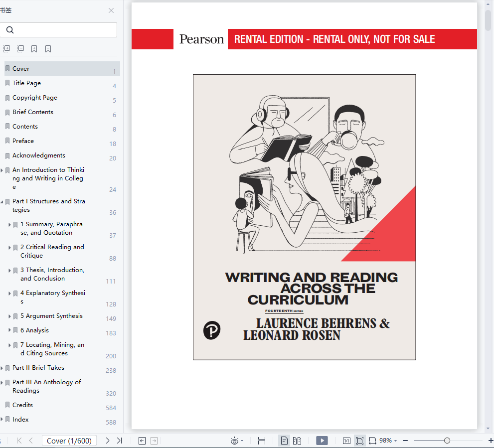Jump to Acknowledgments bookmark
494x448 pixels.
pyautogui.click(x=39, y=155)
